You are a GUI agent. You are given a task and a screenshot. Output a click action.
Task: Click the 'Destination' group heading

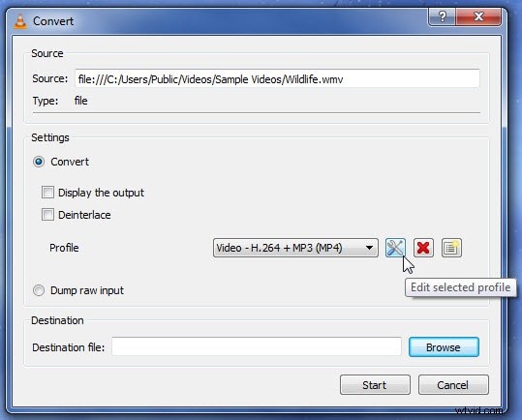[57, 320]
